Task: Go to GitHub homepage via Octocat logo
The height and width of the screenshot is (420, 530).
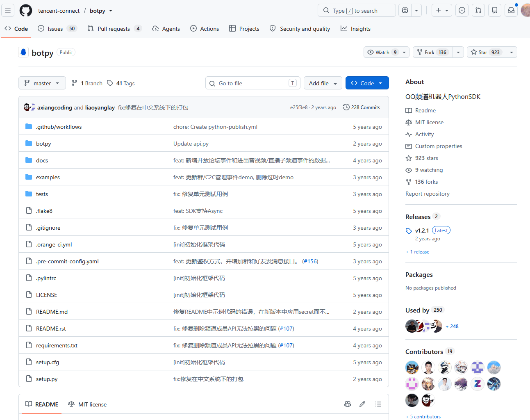Action: pyautogui.click(x=26, y=10)
